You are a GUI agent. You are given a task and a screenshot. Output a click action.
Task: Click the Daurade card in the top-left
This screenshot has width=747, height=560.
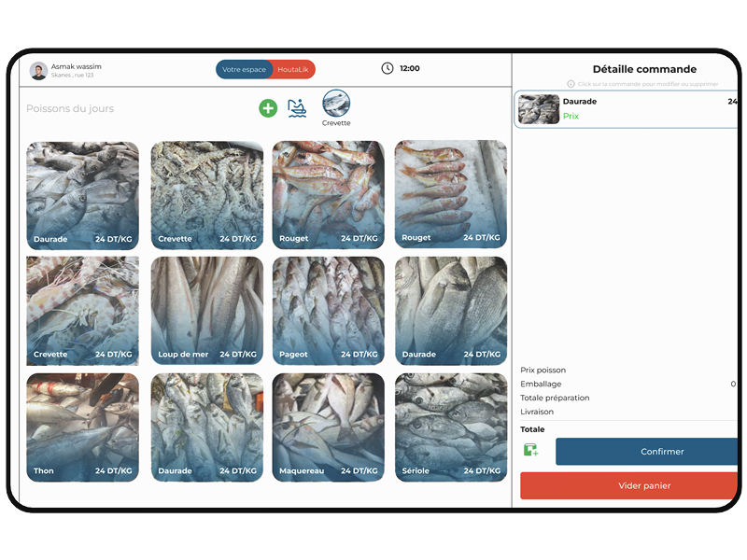click(82, 194)
